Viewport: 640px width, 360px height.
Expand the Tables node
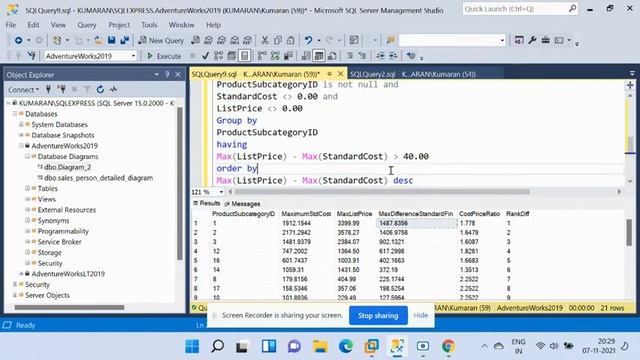click(x=27, y=189)
